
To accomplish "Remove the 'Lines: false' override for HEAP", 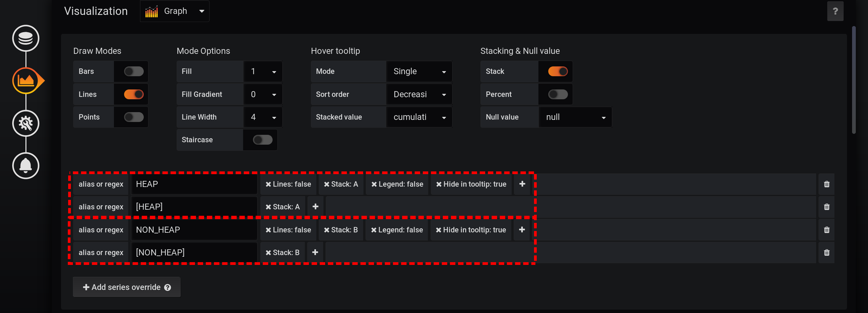I will pyautogui.click(x=269, y=184).
